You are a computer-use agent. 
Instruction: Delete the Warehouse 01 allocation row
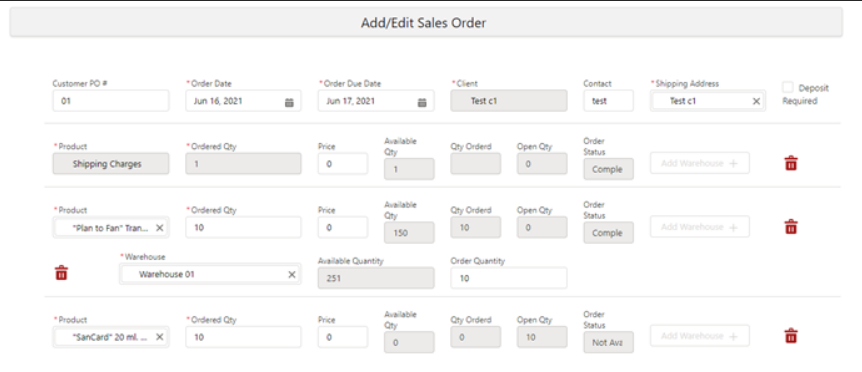click(x=62, y=273)
